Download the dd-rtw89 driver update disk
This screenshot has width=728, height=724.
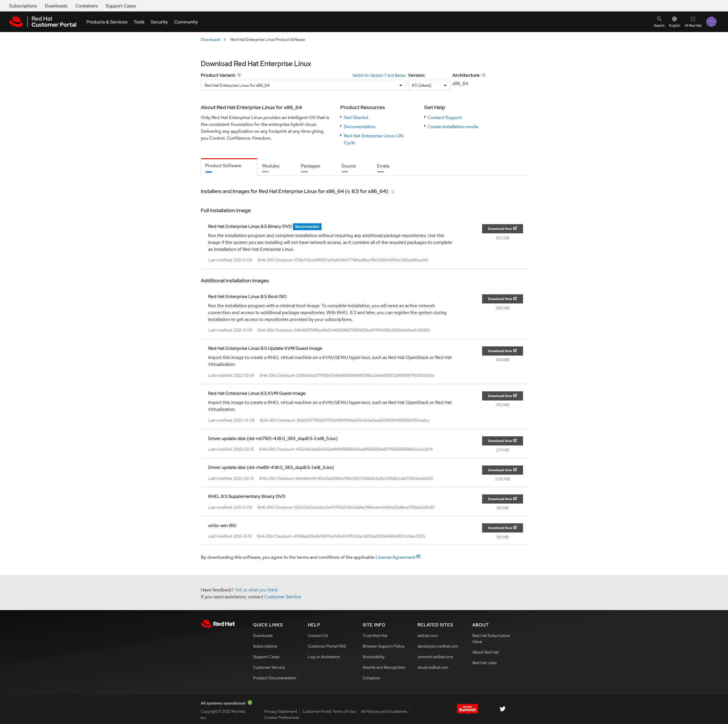(x=502, y=469)
